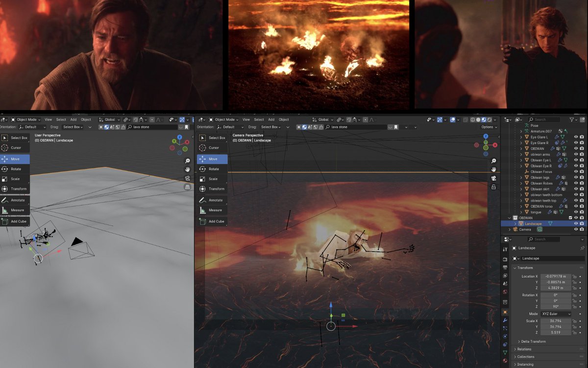Open the Add menu in left viewport
This screenshot has height=368, width=588.
click(x=73, y=119)
